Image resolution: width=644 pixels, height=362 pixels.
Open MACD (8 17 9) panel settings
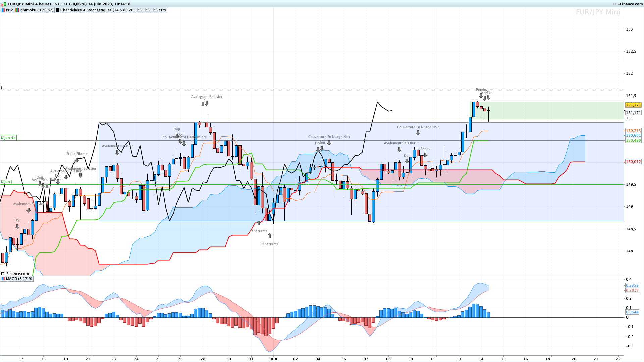(x=19, y=279)
